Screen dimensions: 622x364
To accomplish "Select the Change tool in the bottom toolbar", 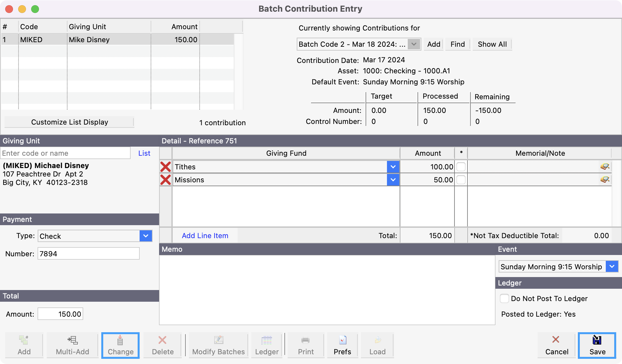I will 120,345.
